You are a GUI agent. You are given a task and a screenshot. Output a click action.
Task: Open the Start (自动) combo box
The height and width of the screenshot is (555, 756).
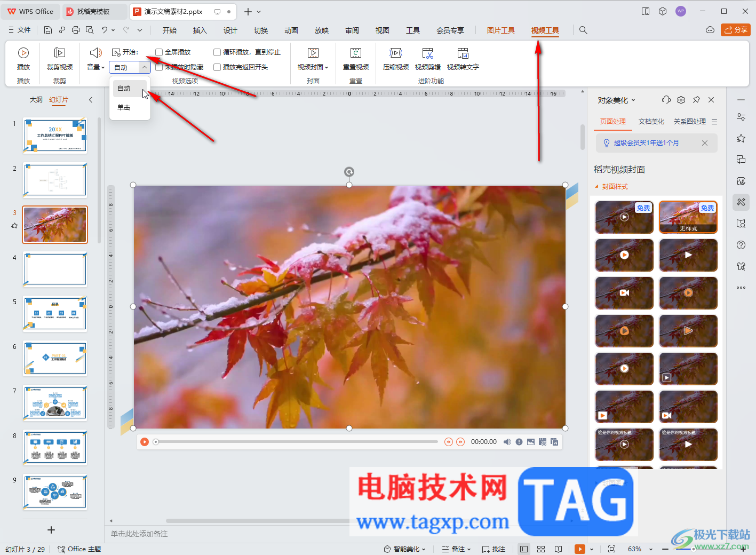[130, 67]
